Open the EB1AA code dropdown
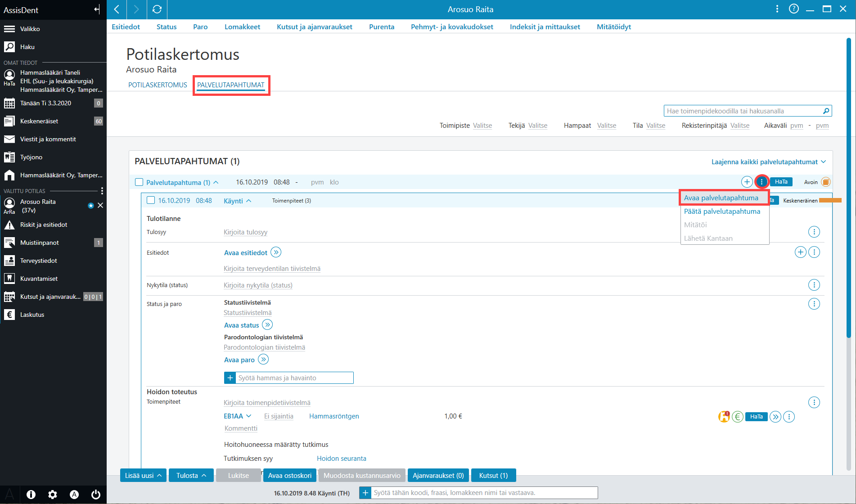The width and height of the screenshot is (856, 504). pyautogui.click(x=237, y=416)
